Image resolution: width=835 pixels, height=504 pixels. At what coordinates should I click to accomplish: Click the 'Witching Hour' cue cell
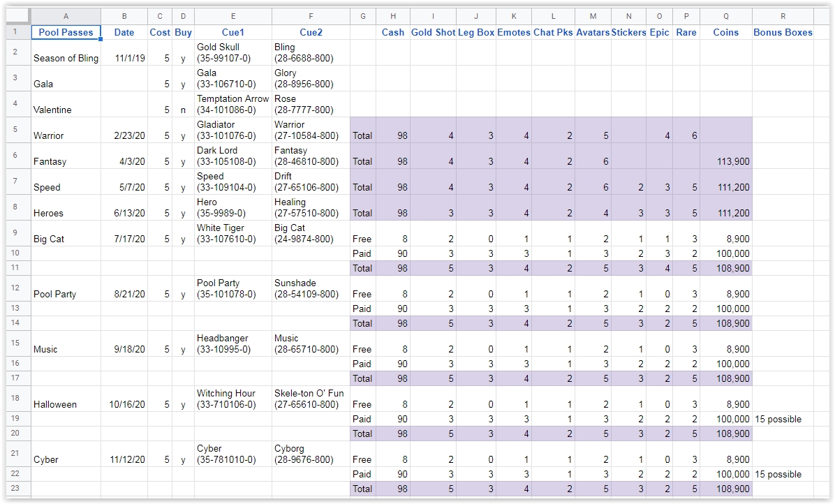(x=232, y=399)
